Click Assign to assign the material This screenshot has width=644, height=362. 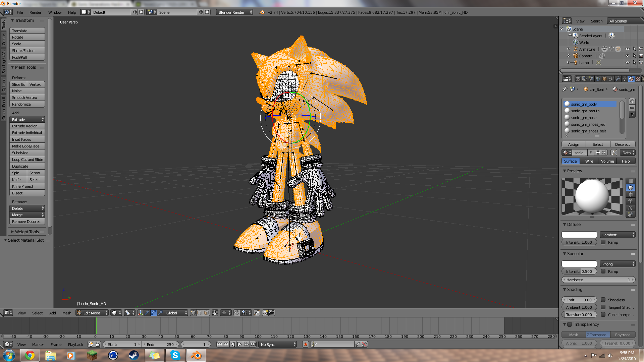574,144
